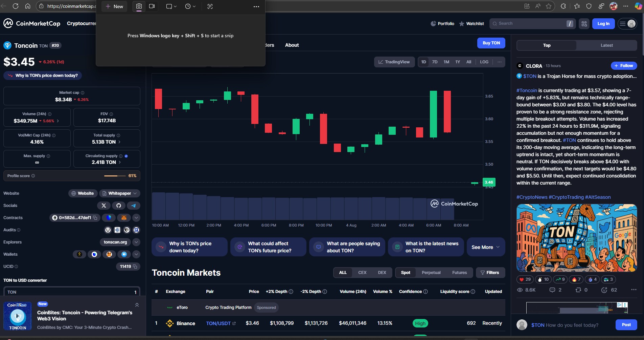This screenshot has height=340, width=644.
Task: Open the Copilot icon in Edge toolbar
Action: [638, 6]
